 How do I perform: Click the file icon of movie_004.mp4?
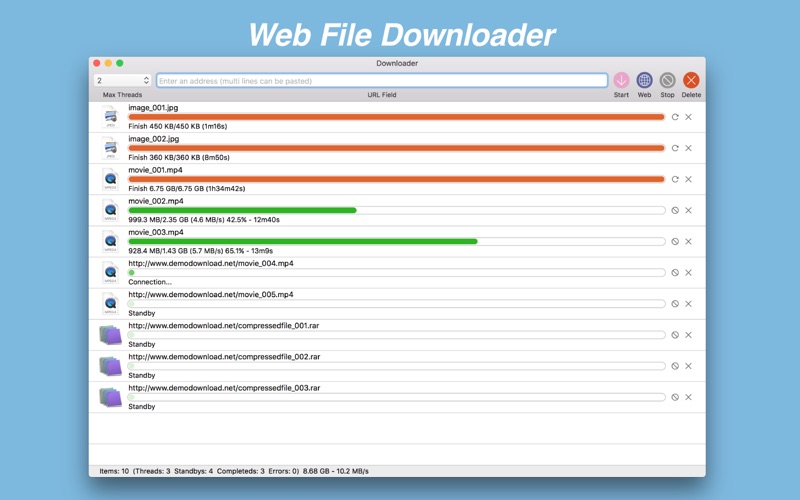click(x=110, y=272)
